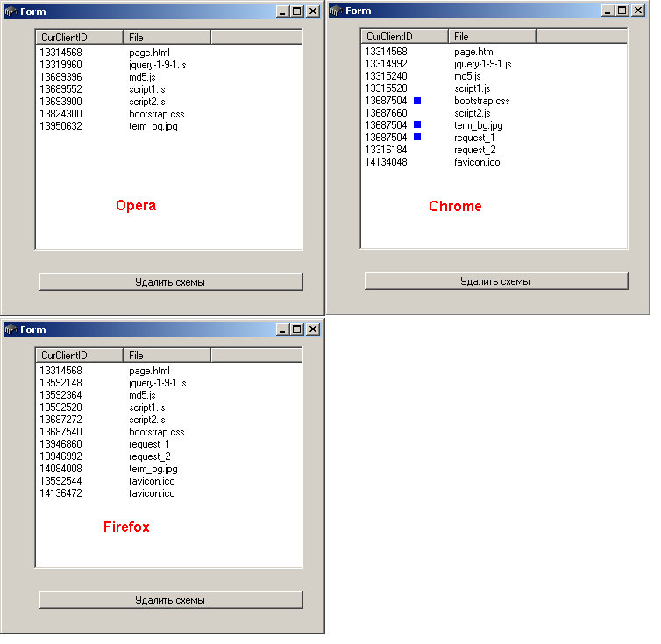Click the blue square beside request_1
The image size is (661, 644).
tap(417, 138)
